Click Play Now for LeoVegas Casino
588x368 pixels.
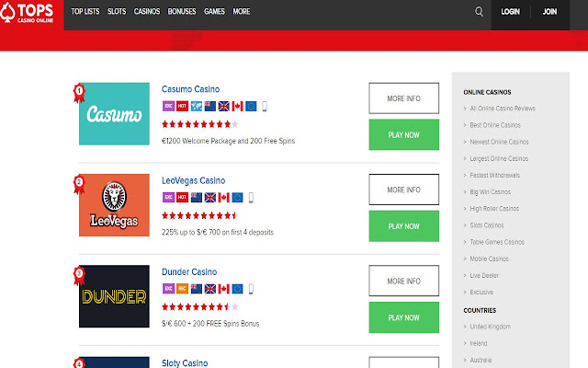[x=404, y=226]
